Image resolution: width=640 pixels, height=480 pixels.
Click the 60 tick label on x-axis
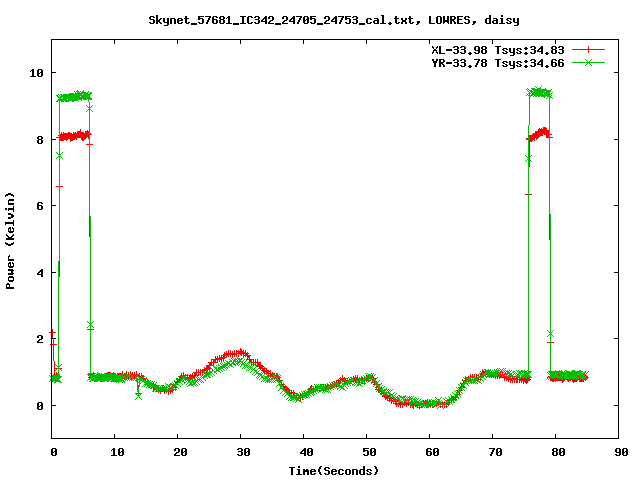[429, 452]
